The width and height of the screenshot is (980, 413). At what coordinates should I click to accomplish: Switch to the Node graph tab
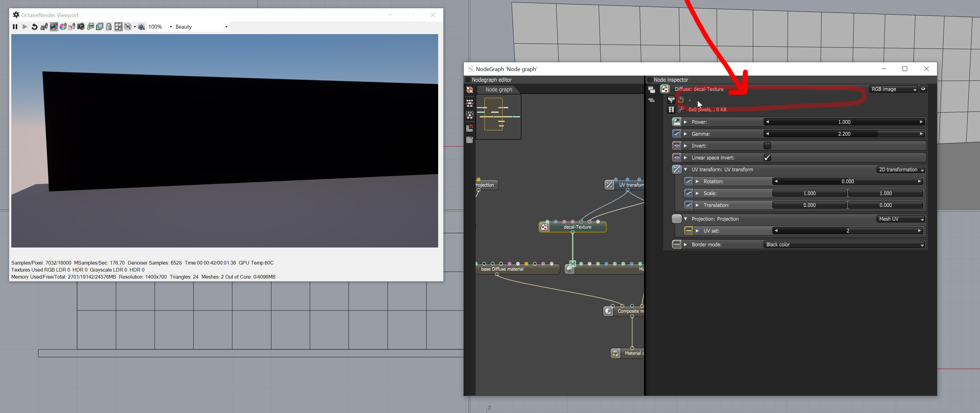pos(498,89)
